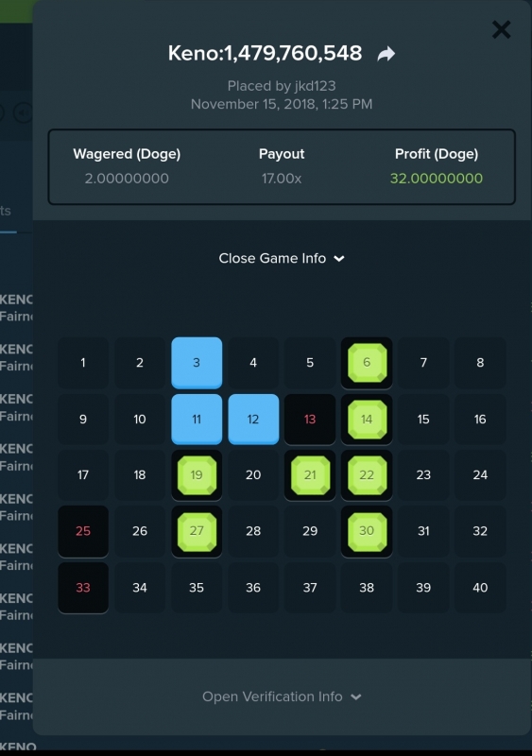Select the gem tile number 19
Screen dimensions: 532x756
197,475
